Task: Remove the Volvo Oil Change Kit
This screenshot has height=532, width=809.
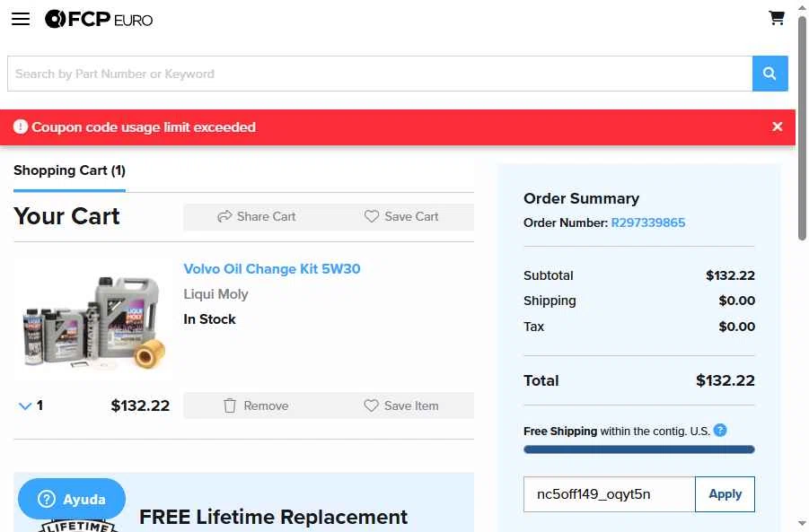Action: (256, 406)
